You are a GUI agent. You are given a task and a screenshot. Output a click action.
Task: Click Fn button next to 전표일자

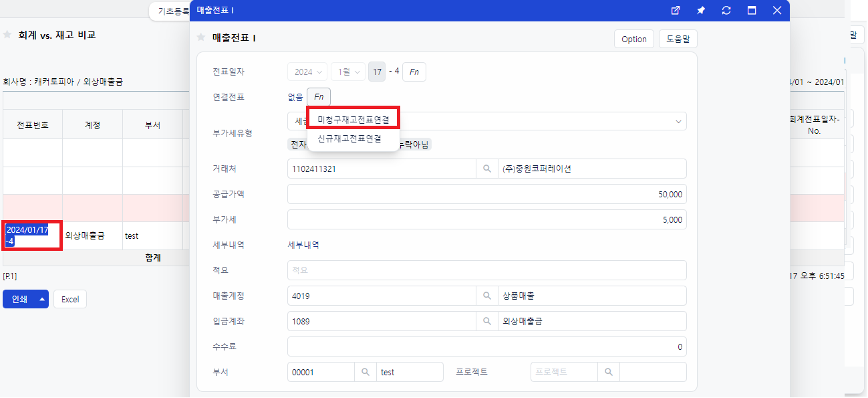(x=414, y=72)
